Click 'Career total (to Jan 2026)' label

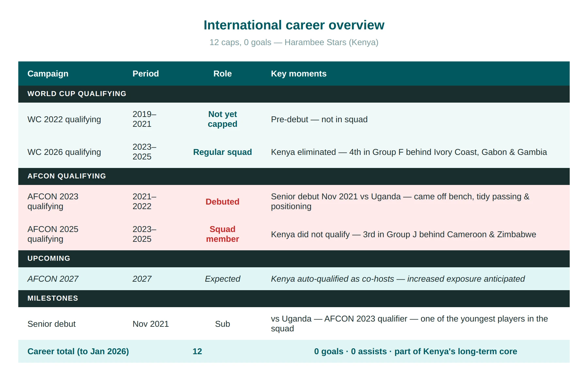click(x=78, y=351)
